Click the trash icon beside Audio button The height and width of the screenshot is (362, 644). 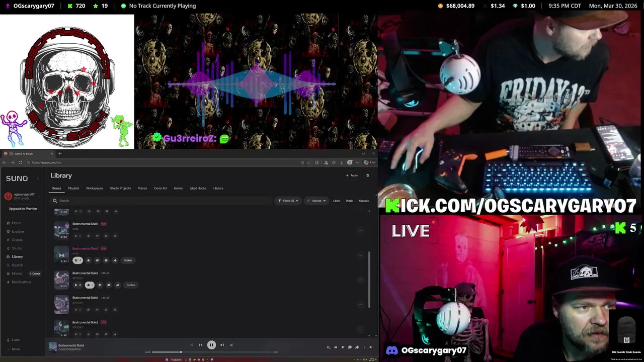367,175
